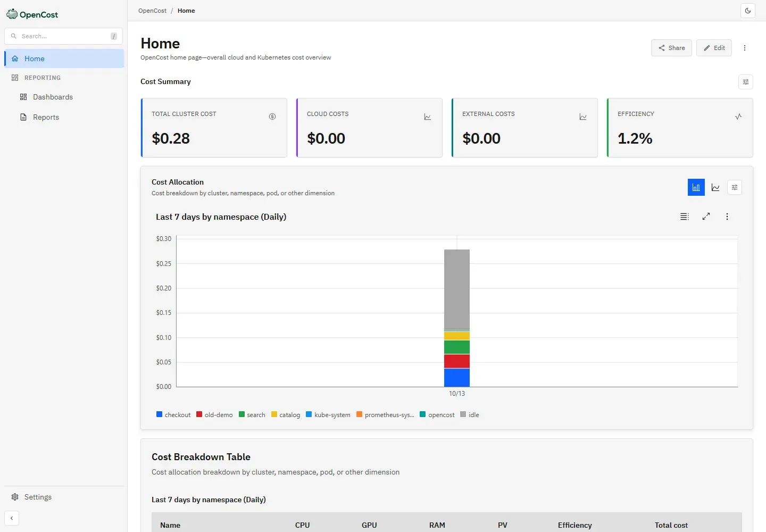Toggle checkout series in legend
This screenshot has height=532, width=766.
[x=173, y=415]
